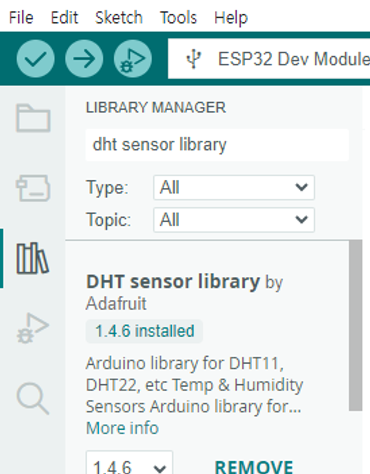Screen dimensions: 370x474
Task: Follow the More info link
Action: click(x=122, y=428)
